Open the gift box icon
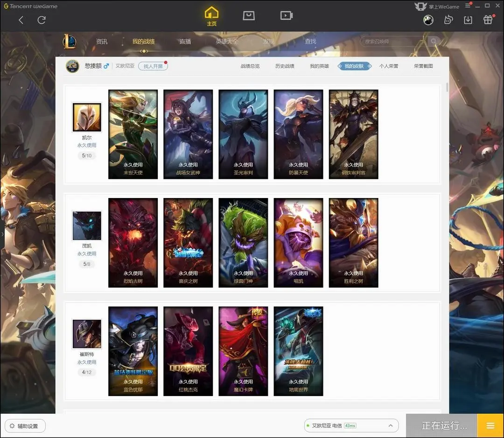The image size is (504, 438). point(488,20)
